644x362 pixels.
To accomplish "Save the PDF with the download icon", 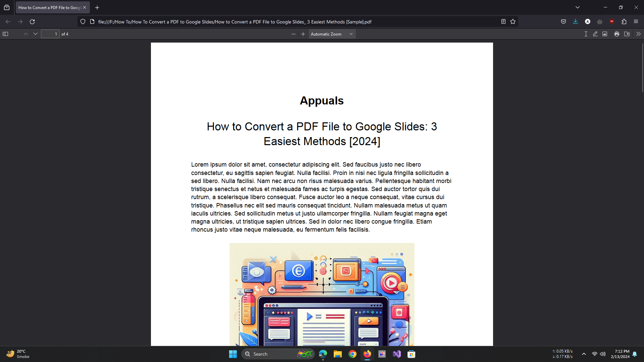I will [627, 34].
